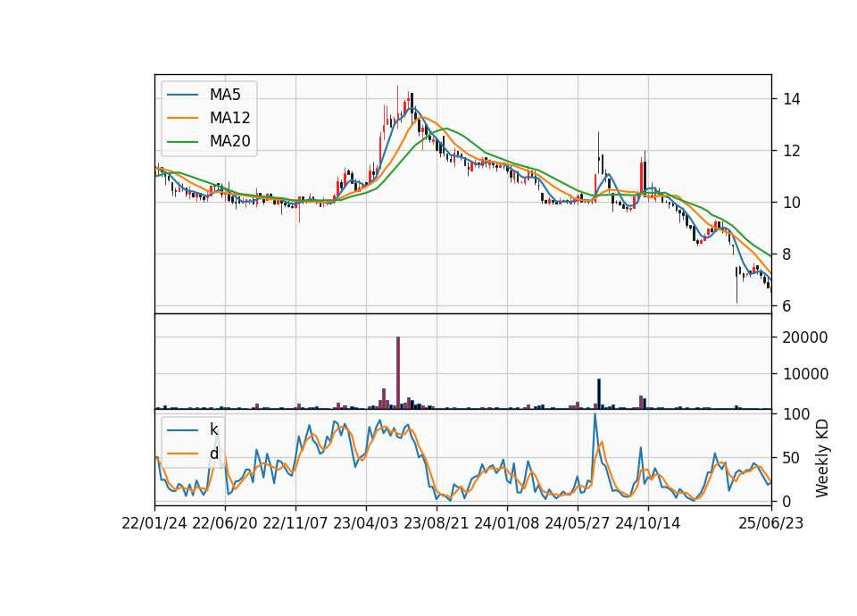Image resolution: width=857 pixels, height=616 pixels.
Task: Click the volume axis label 20000
Action: click(x=805, y=337)
